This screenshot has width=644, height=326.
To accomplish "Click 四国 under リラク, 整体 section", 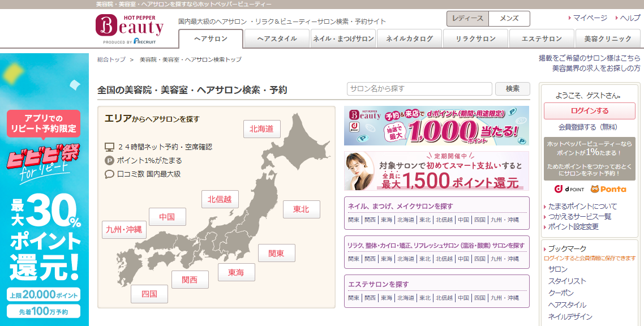I will pos(480,259).
